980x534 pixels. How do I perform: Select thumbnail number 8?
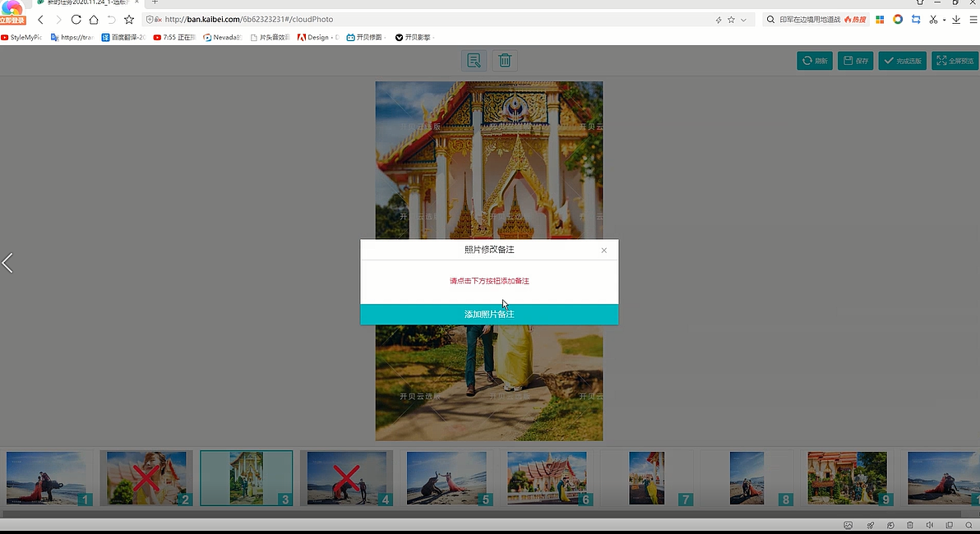(x=747, y=478)
